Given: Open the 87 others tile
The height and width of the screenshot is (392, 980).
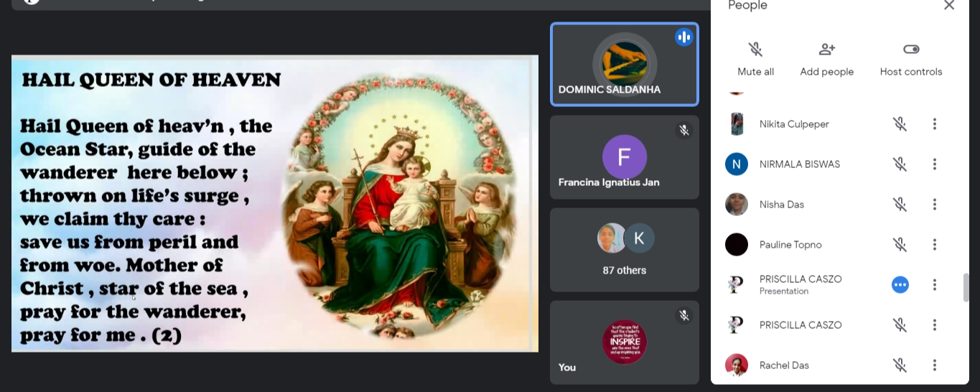Looking at the screenshot, I should (x=625, y=250).
